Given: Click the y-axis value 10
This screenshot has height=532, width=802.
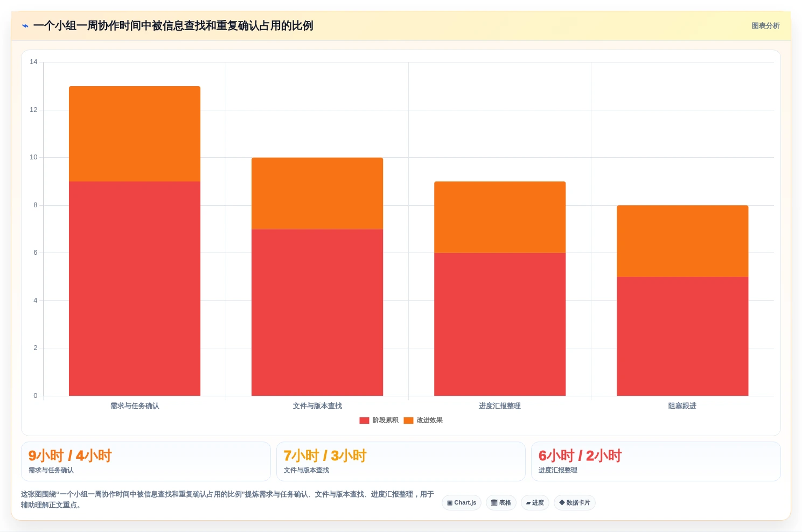Looking at the screenshot, I should pyautogui.click(x=33, y=157).
